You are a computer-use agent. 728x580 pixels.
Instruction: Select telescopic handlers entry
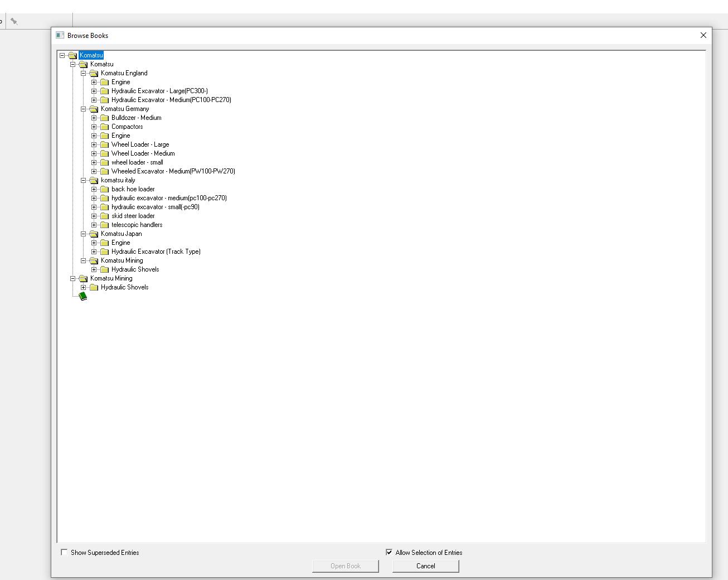pyautogui.click(x=137, y=225)
